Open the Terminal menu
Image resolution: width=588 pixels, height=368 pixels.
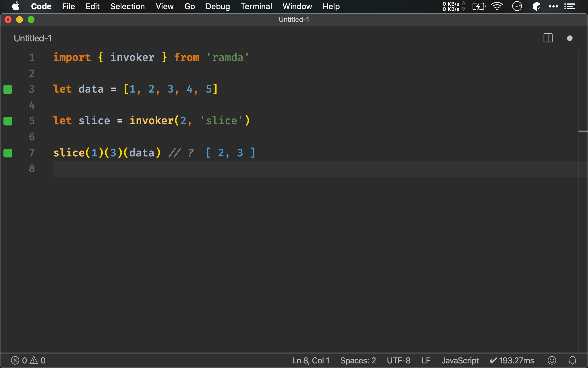pyautogui.click(x=256, y=6)
